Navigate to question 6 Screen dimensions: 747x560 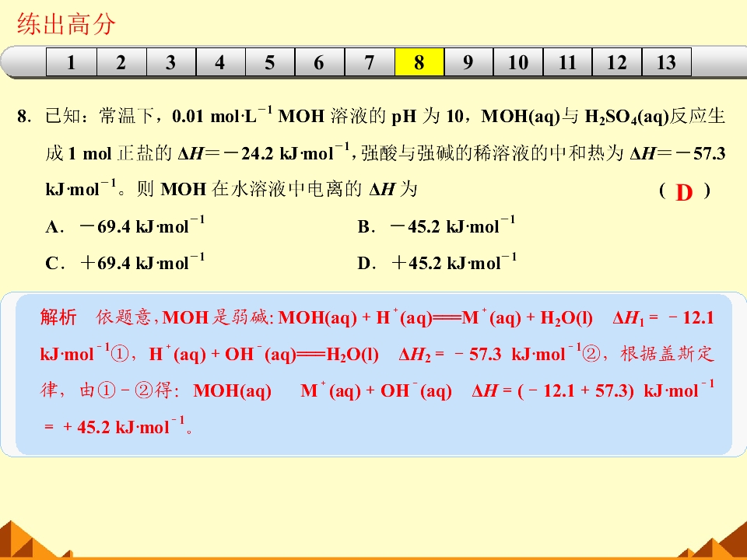pyautogui.click(x=320, y=62)
